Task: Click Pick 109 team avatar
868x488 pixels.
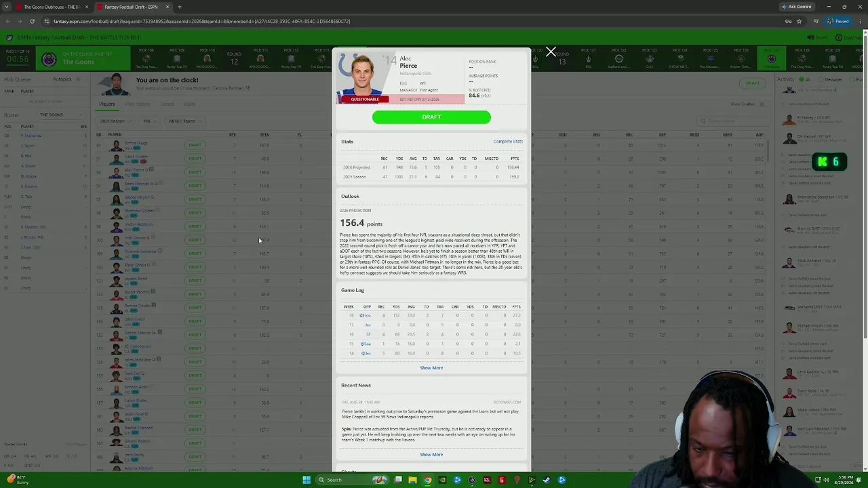Action: (x=177, y=58)
